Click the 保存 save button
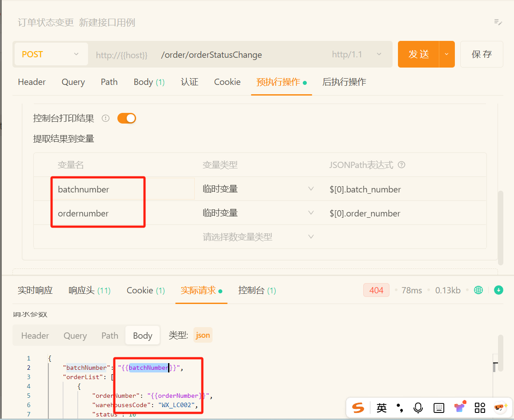This screenshot has width=514, height=420. (482, 54)
